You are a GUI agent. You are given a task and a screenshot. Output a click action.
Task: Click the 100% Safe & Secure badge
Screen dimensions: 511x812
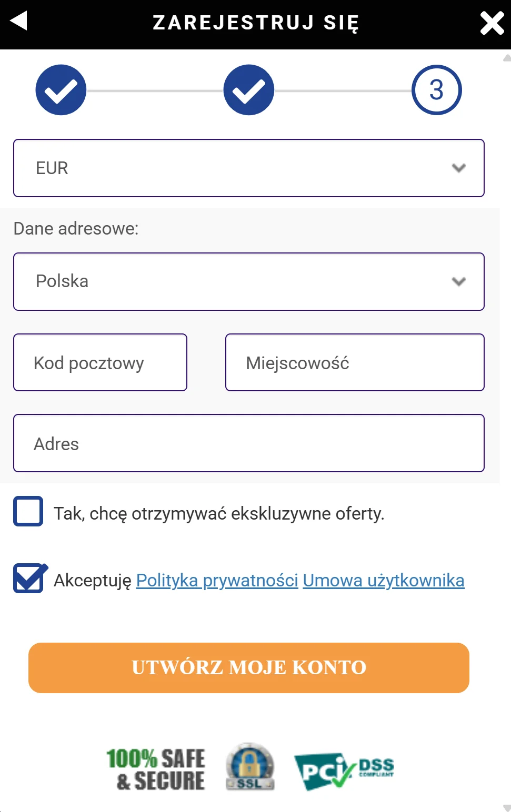pyautogui.click(x=156, y=768)
